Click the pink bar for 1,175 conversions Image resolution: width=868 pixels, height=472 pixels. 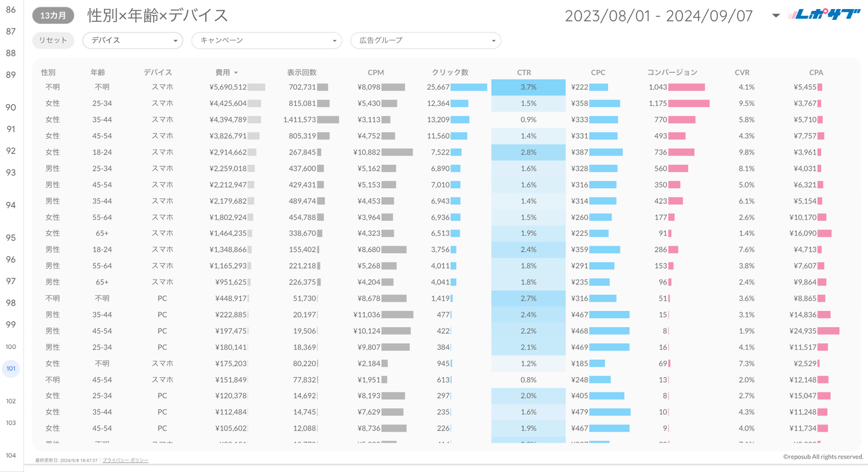point(689,103)
